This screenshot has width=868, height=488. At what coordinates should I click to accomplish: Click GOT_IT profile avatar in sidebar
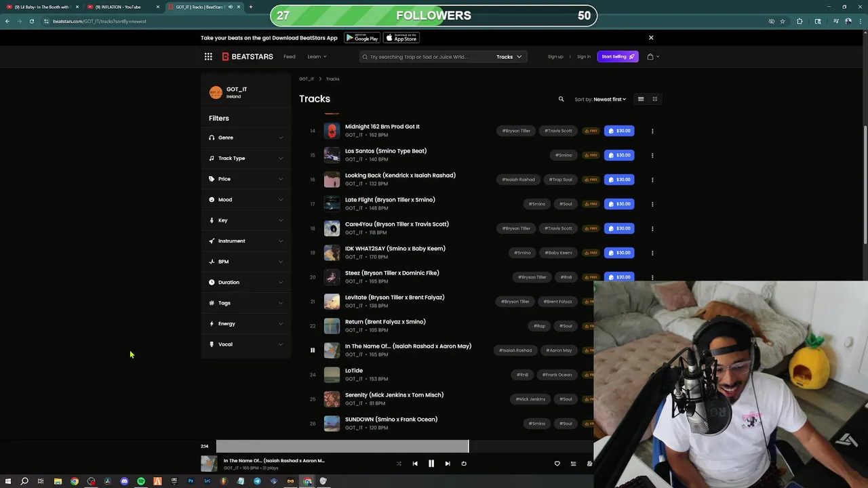(216, 93)
